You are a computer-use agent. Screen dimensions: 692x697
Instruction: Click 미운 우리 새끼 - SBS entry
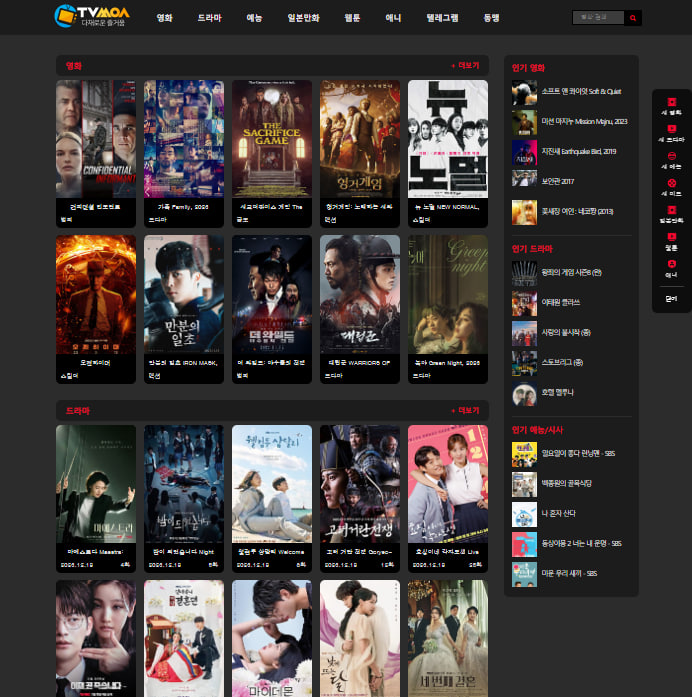coord(569,573)
